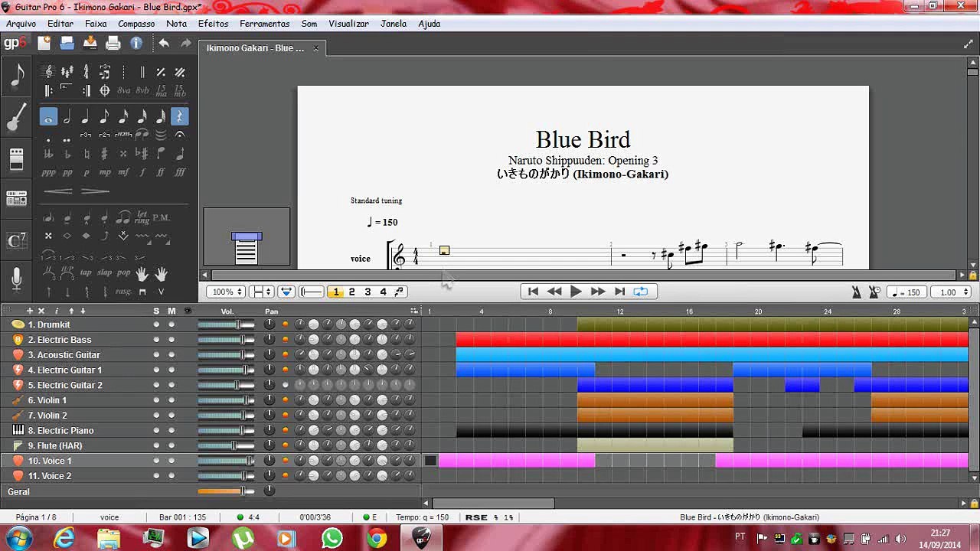Screen dimensions: 980x551
Task: Play the score
Action: [x=576, y=292]
